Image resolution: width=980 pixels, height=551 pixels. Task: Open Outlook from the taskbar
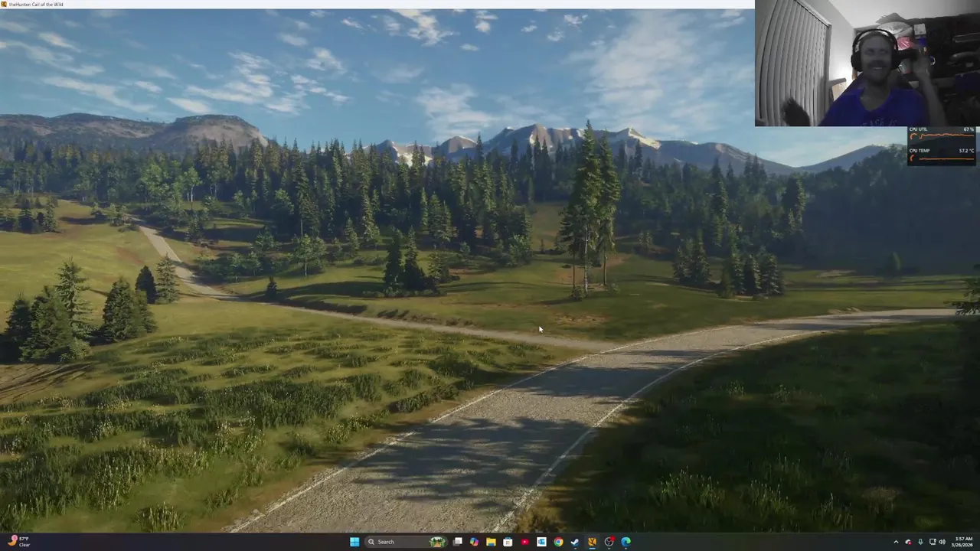541,542
